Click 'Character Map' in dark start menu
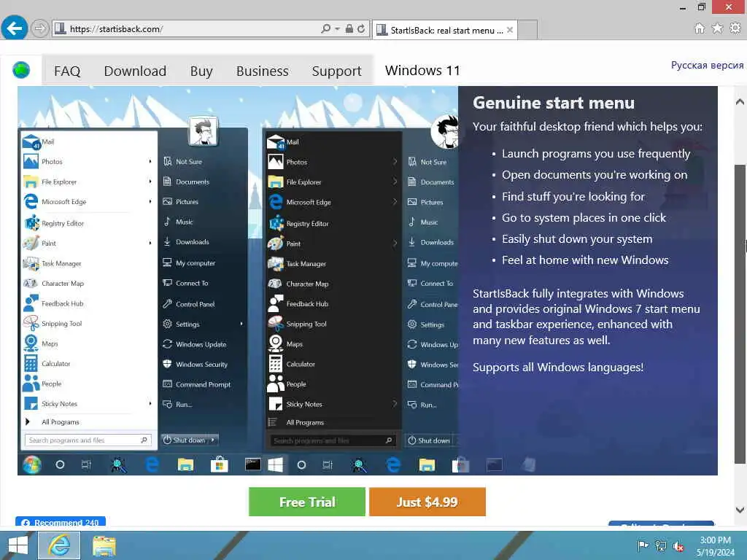 (307, 284)
